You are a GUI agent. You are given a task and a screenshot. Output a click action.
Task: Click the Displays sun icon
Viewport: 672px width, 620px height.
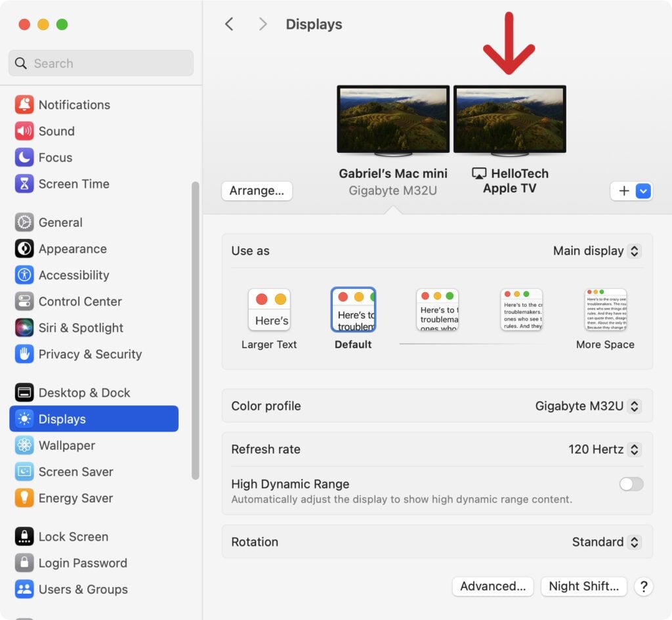[x=24, y=419]
